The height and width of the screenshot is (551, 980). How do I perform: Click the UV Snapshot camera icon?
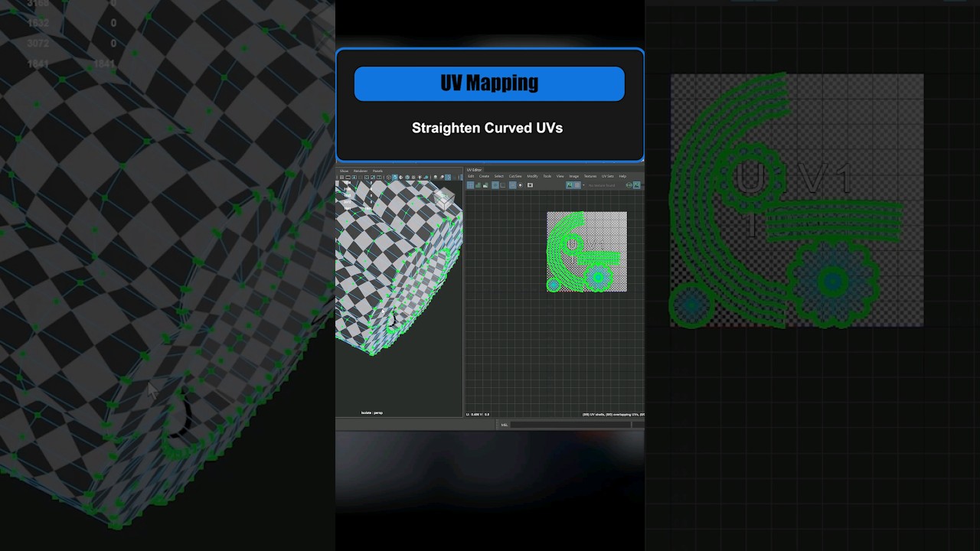click(530, 185)
